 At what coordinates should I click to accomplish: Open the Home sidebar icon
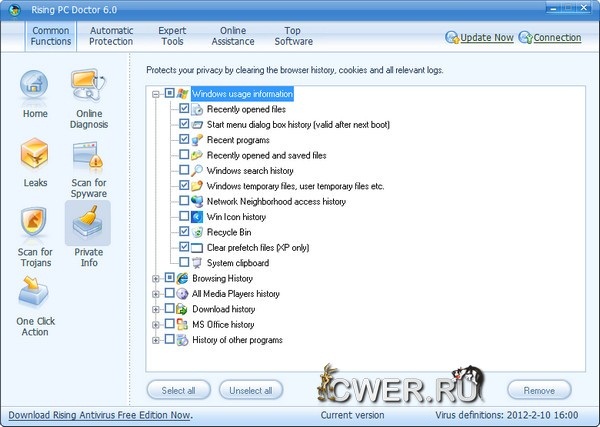tap(34, 85)
